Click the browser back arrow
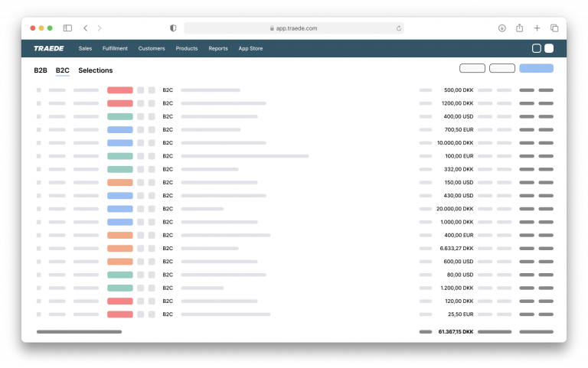Viewport: 588px width, 368px height. coord(85,28)
